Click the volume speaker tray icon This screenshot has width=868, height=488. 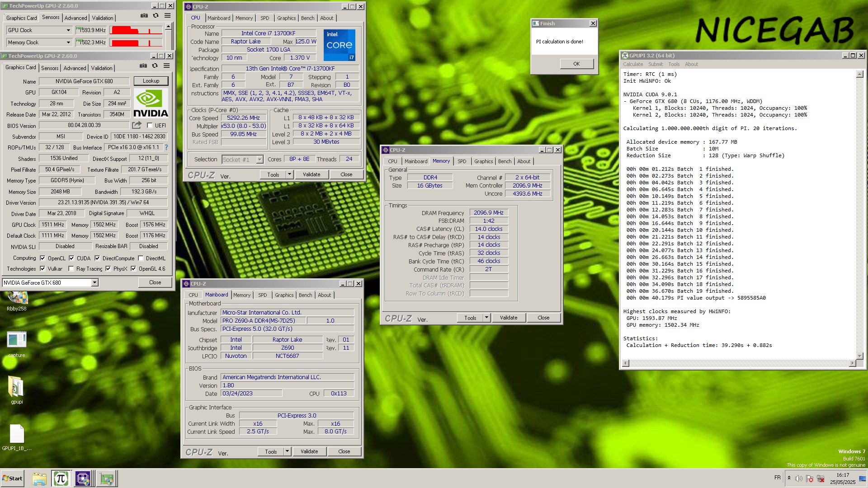[x=799, y=479]
